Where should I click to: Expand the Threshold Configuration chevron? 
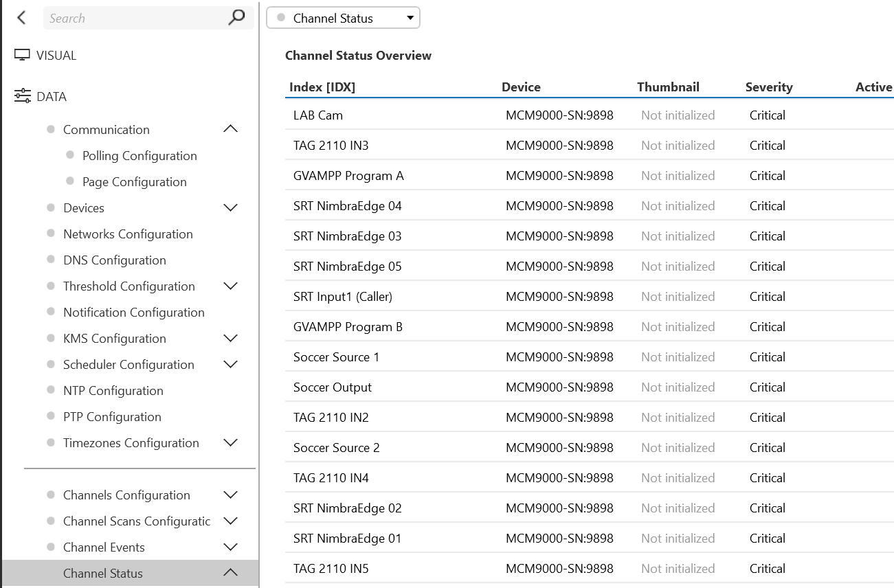click(x=231, y=286)
